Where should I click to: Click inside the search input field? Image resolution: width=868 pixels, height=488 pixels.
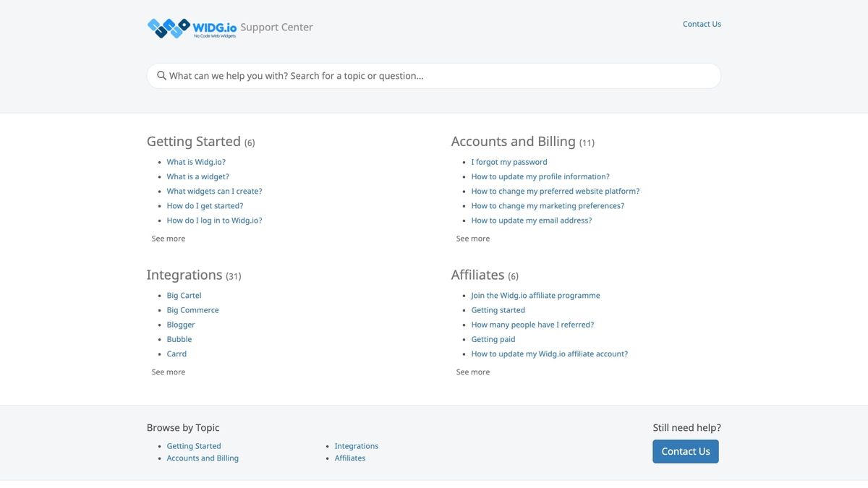[434, 74]
